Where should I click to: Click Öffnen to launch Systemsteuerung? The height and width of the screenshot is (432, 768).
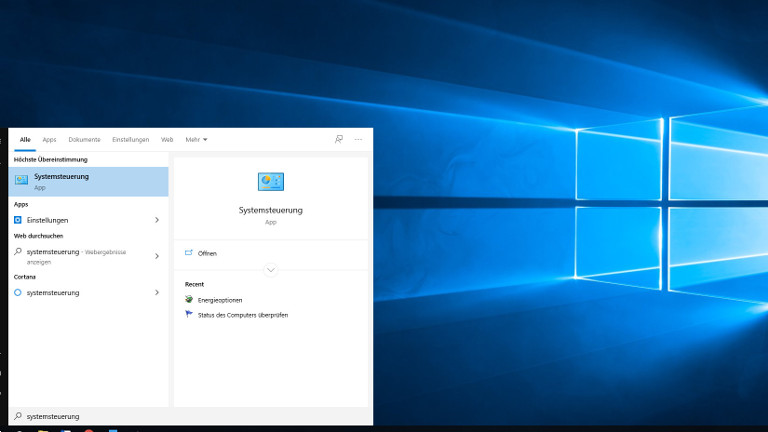(x=207, y=254)
